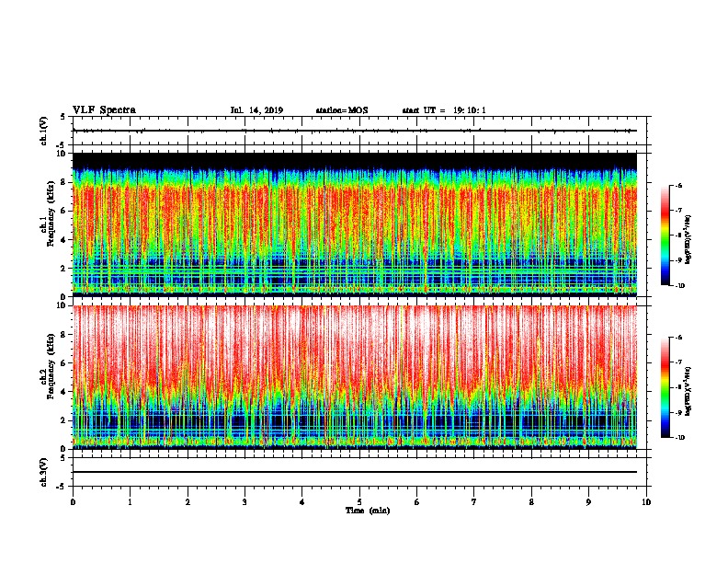Screen dimensions: 728x563
Task: Click the '4' kHz tick label of ch.1 spectrogram
Action: pyautogui.click(x=64, y=240)
